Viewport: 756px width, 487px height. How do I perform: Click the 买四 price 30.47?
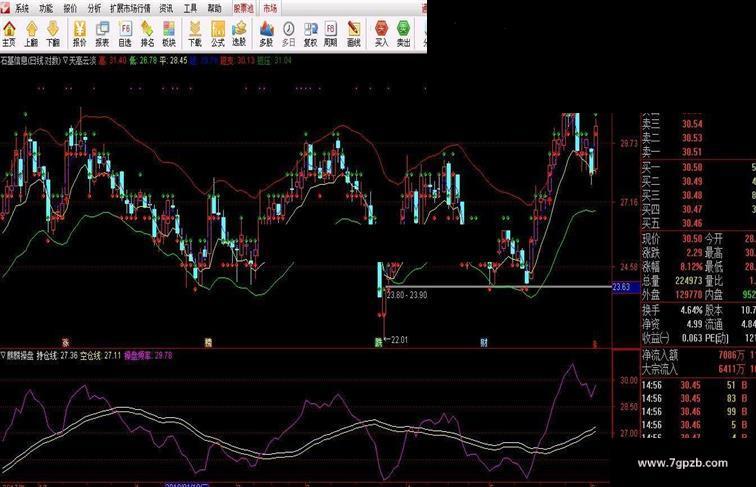tap(692, 209)
